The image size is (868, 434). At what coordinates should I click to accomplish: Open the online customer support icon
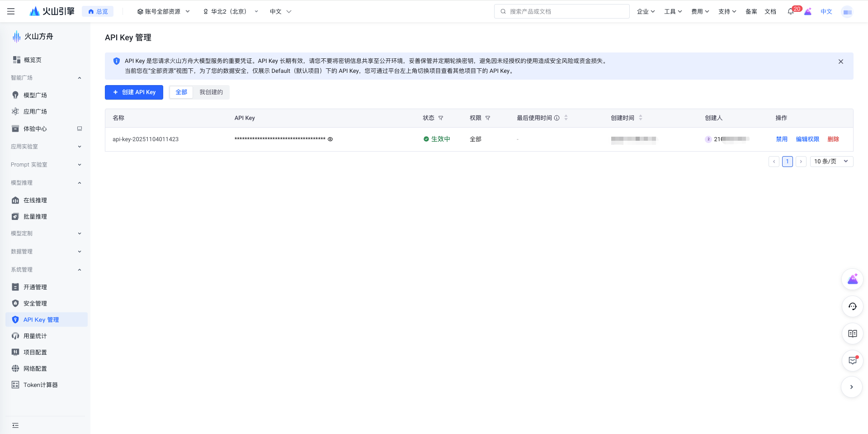(852, 306)
